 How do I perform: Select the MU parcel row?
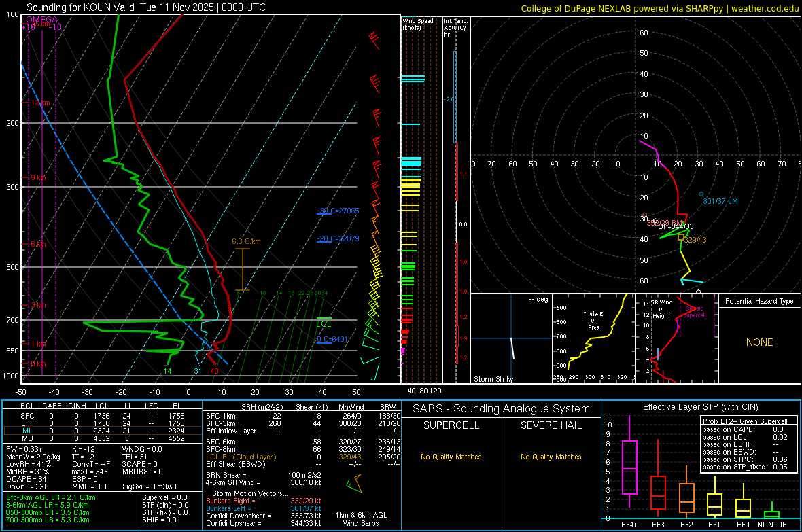pos(103,438)
